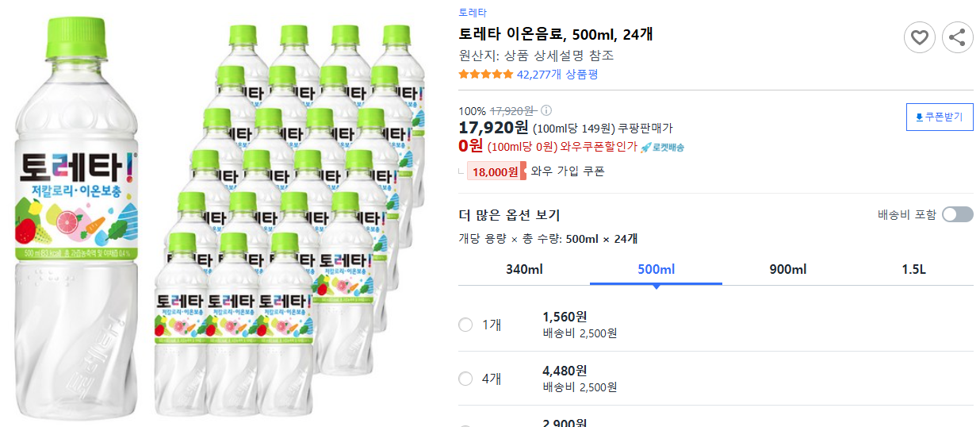Image resolution: width=980 pixels, height=427 pixels.
Task: Switch to the 340ml tab
Action: click(524, 269)
